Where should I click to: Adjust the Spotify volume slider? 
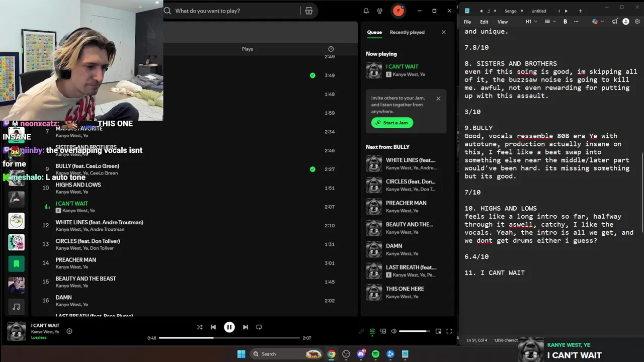click(415, 331)
